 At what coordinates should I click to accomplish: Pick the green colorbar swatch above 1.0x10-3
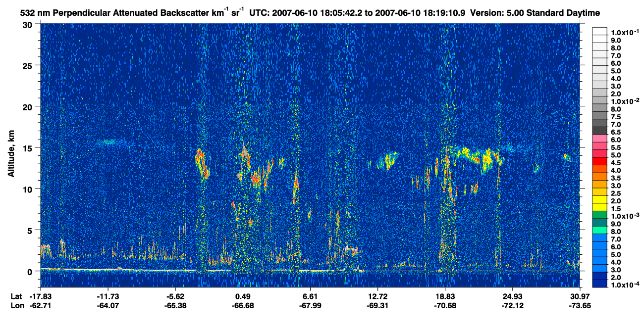coord(600,215)
